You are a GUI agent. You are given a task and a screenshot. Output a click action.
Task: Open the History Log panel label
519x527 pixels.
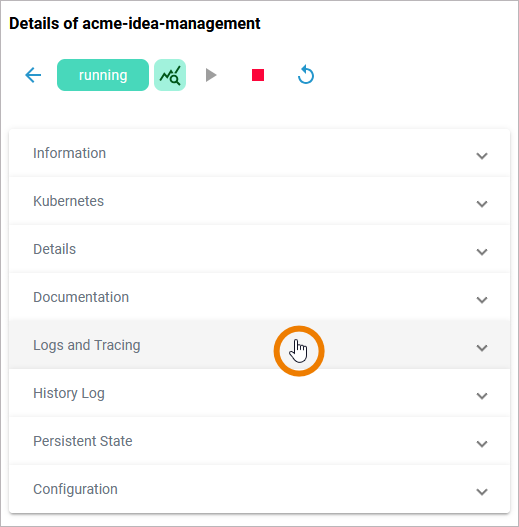tap(69, 394)
